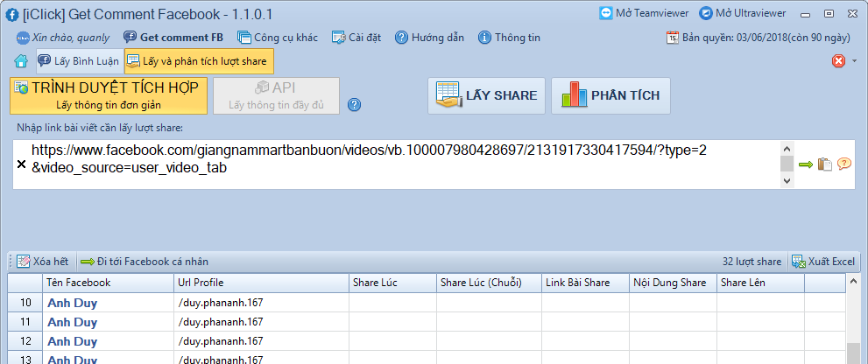This screenshot has height=364, width=868.
Task: Close current tab with red X icon
Action: click(839, 61)
